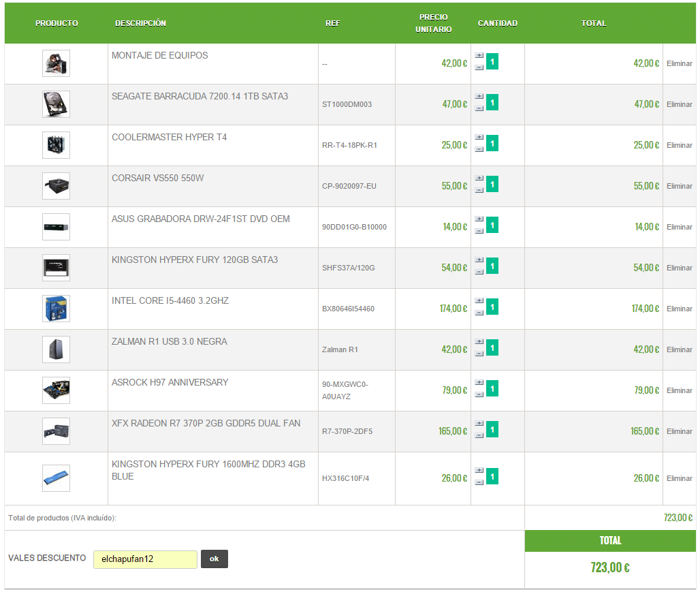Viewport: 700px width, 592px height.
Task: Open ASUS DVD burner thumbnail
Action: [x=57, y=227]
